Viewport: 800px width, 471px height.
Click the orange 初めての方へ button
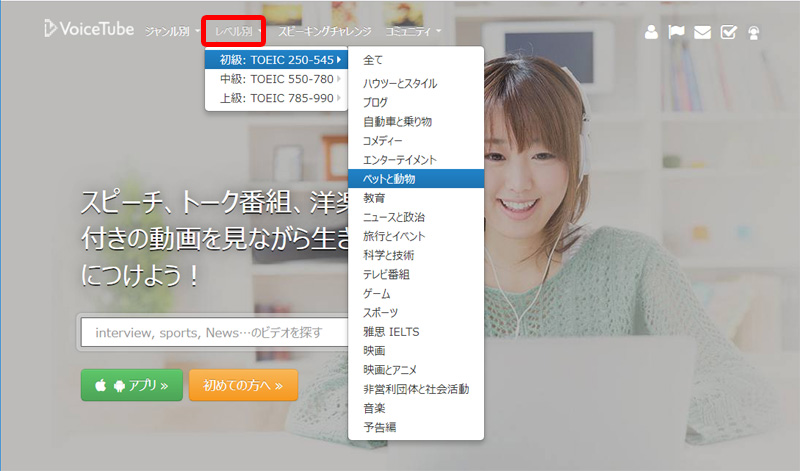pos(243,385)
